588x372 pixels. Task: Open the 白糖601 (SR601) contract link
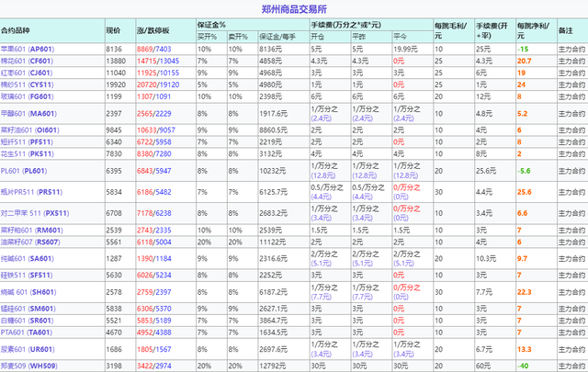27,321
